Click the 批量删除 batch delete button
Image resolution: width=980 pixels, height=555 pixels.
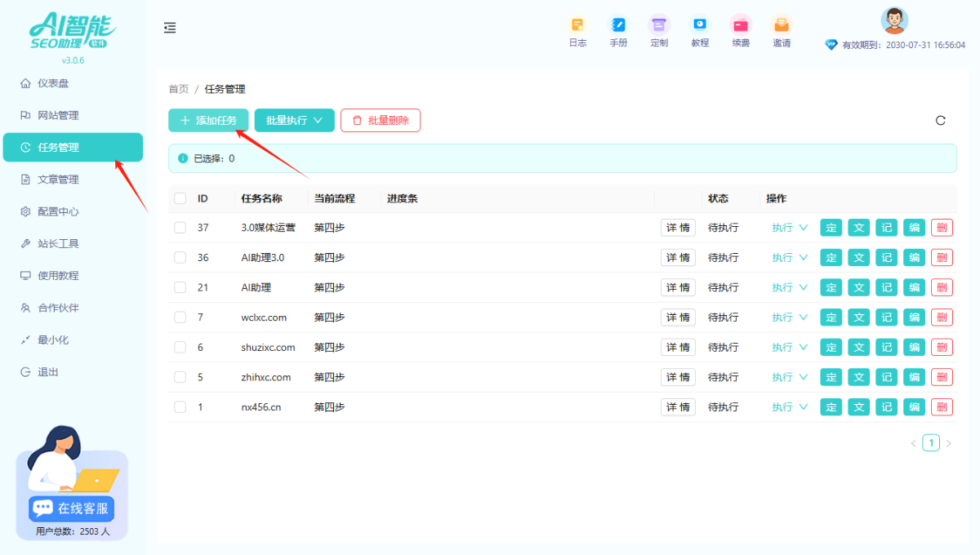coord(381,120)
